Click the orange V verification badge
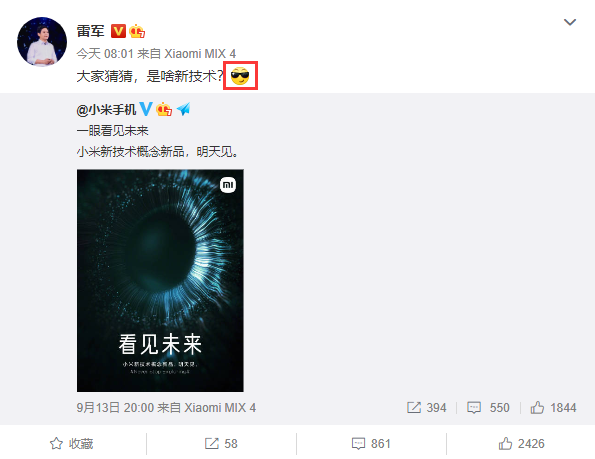 [118, 31]
